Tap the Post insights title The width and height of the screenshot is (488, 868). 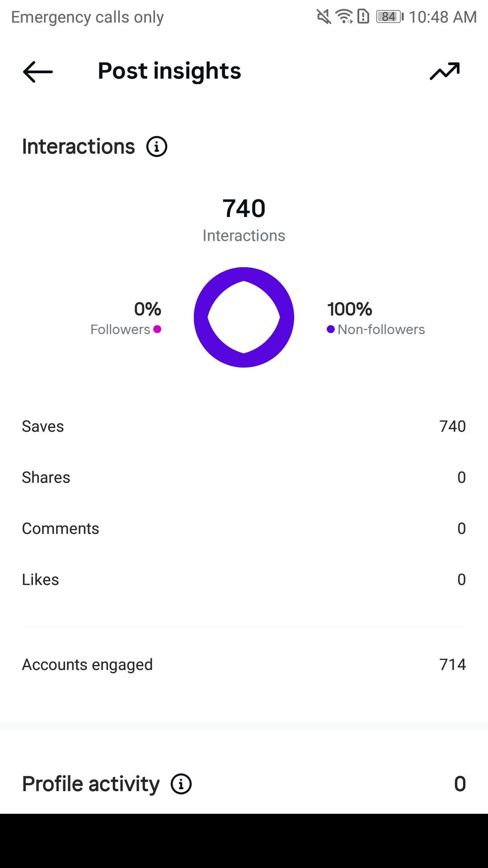(169, 71)
